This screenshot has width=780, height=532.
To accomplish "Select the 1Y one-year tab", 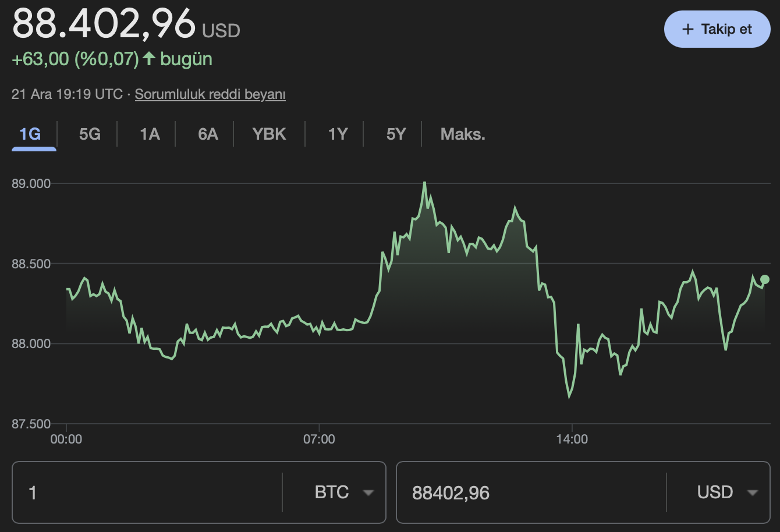I will coord(338,134).
